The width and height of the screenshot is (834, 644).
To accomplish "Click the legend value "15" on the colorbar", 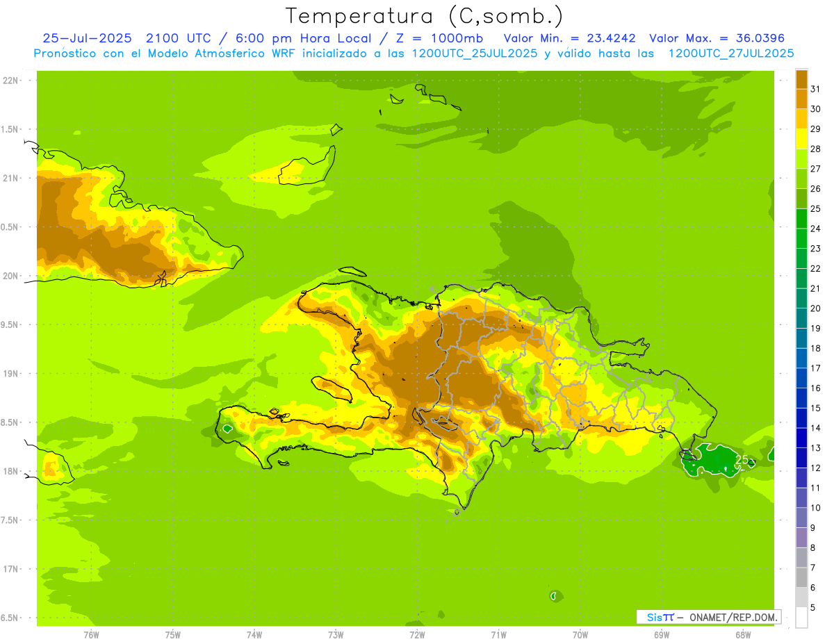I will point(815,408).
